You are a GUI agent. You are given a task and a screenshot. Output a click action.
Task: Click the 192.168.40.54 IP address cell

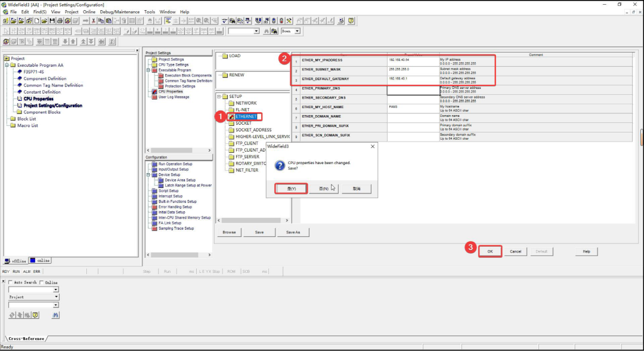413,62
